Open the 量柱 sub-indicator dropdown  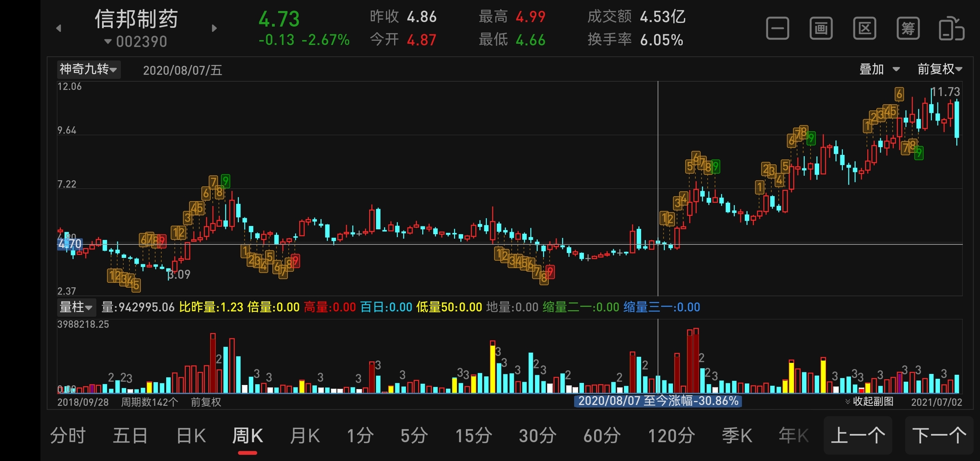76,307
